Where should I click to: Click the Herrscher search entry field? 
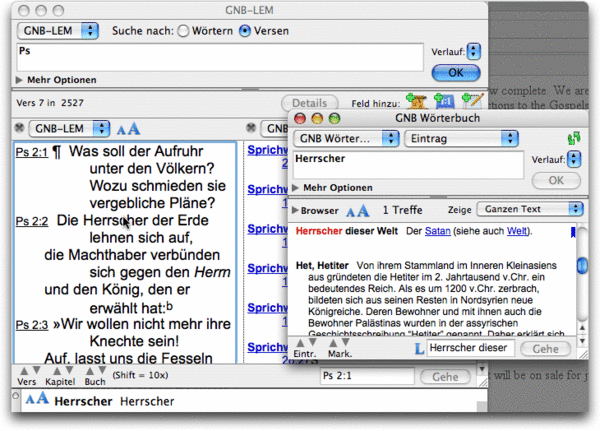click(x=408, y=165)
